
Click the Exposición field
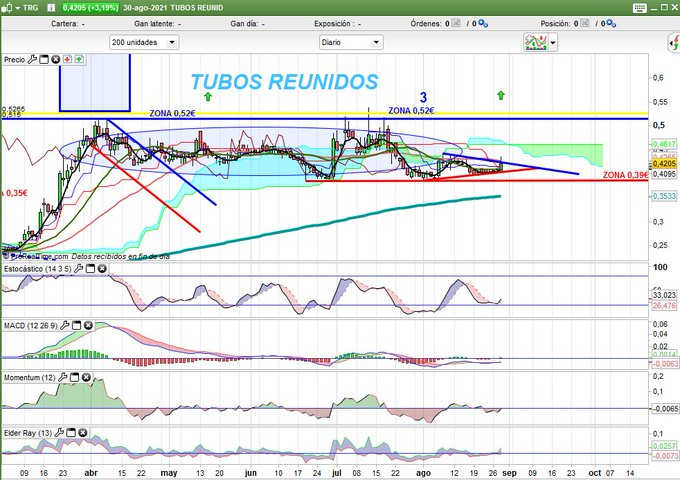click(337, 24)
